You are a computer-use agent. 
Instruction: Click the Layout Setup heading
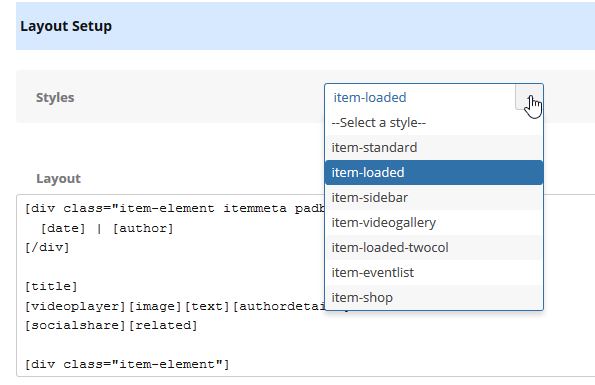pos(66,26)
